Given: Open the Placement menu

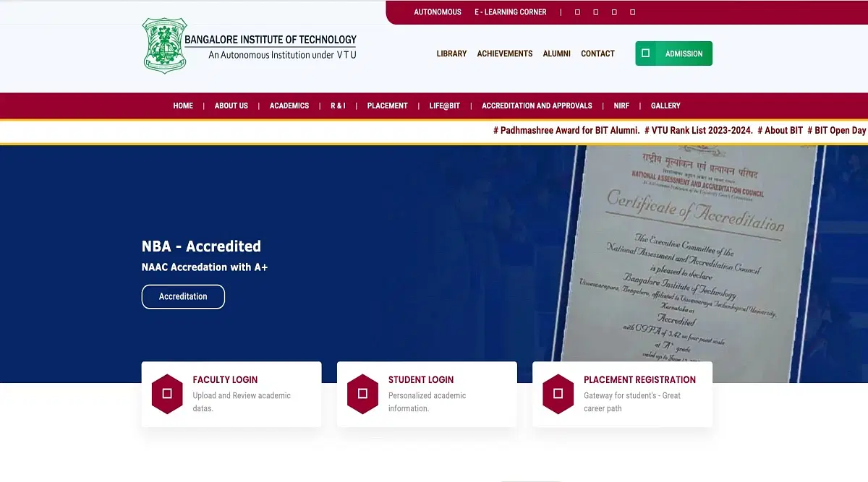Looking at the screenshot, I should [x=388, y=106].
